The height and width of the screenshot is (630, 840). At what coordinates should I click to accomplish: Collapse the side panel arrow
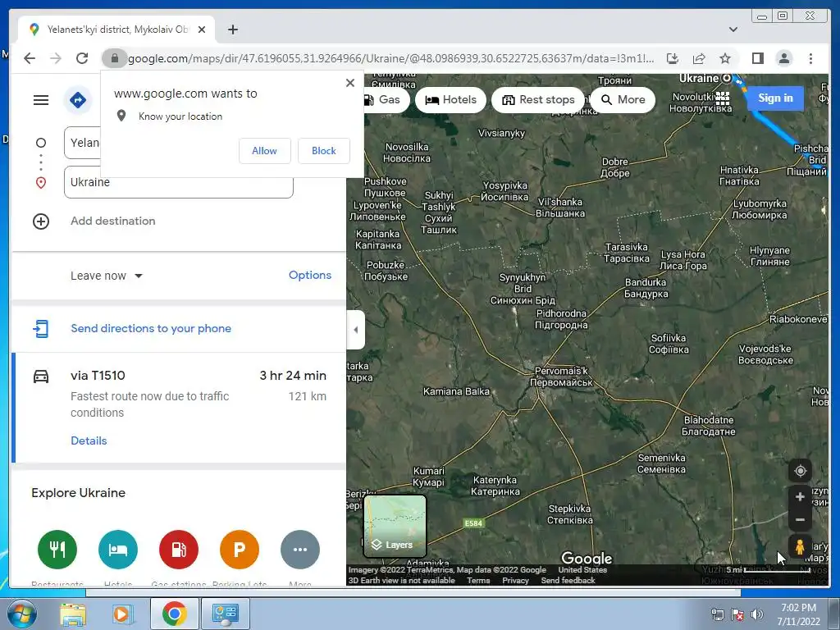pyautogui.click(x=356, y=330)
